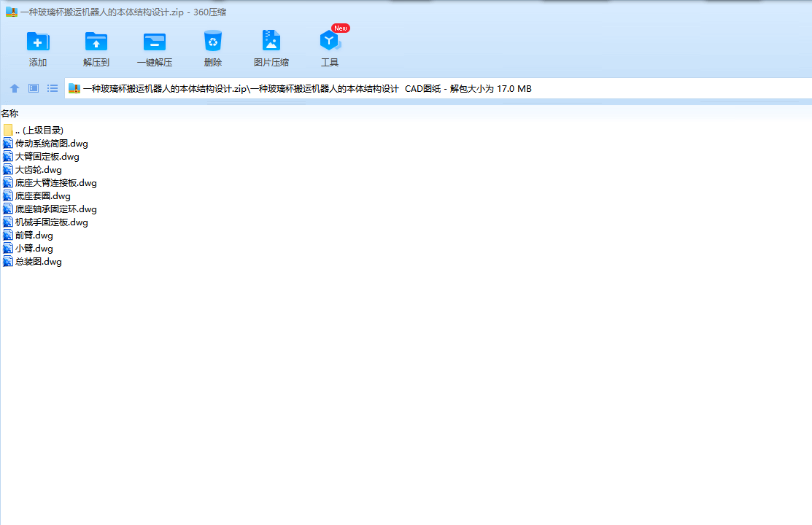Click the dwg file icon beside 大臂固定板.dwg
This screenshot has height=525, width=812.
coord(8,156)
